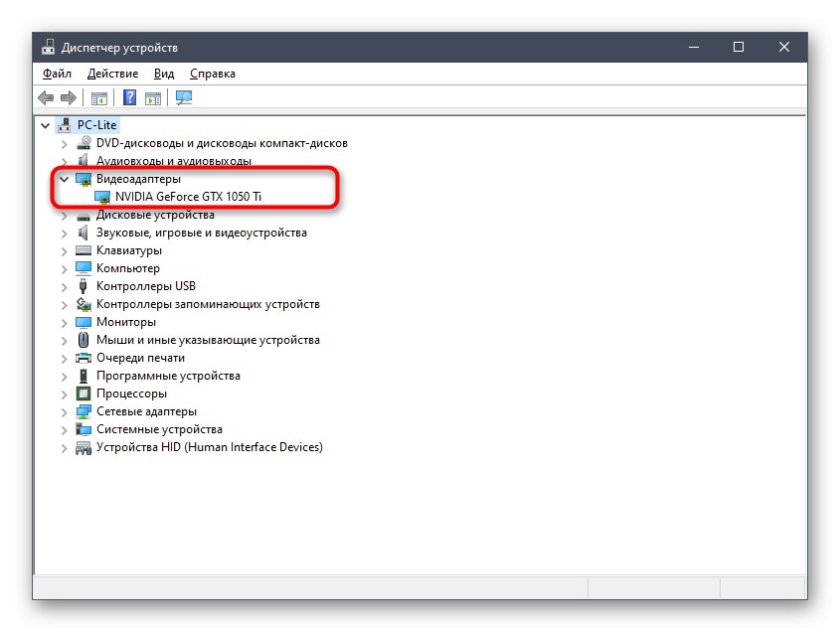Click the Back navigation arrow icon
This screenshot has height=632, width=840.
tap(46, 97)
